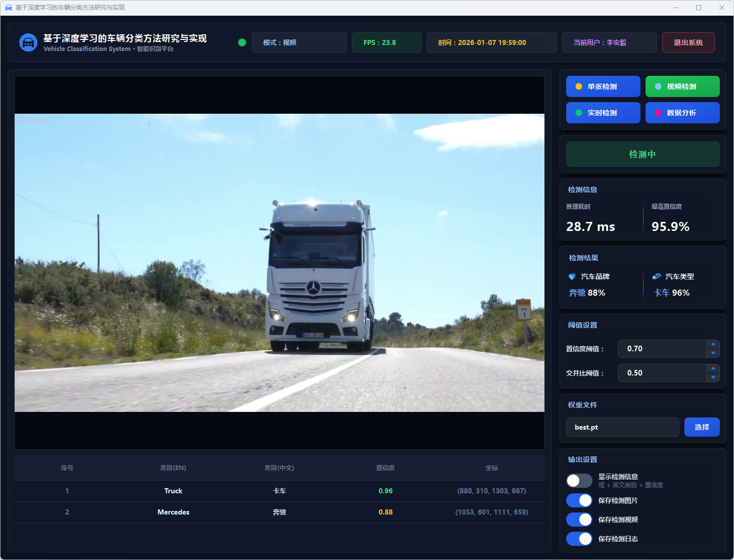734x560 pixels.
Task: Select the Mercedes row cell
Action: pyautogui.click(x=173, y=512)
